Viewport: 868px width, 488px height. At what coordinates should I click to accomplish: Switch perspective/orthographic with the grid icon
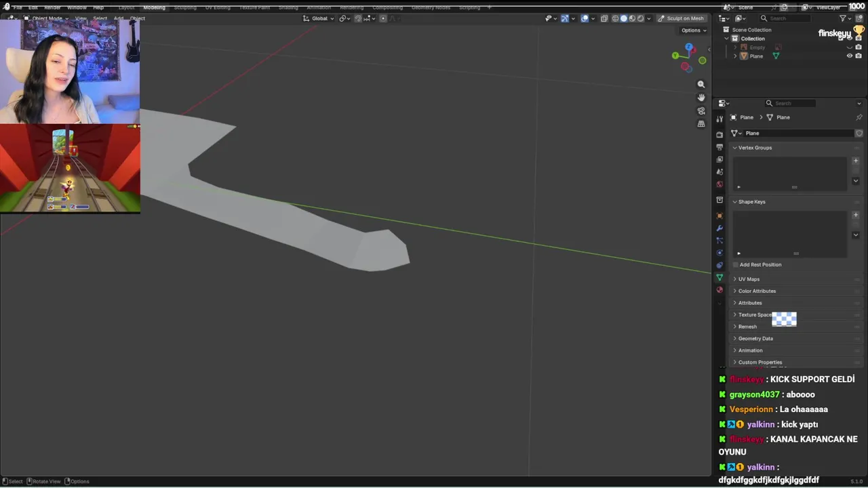click(701, 123)
